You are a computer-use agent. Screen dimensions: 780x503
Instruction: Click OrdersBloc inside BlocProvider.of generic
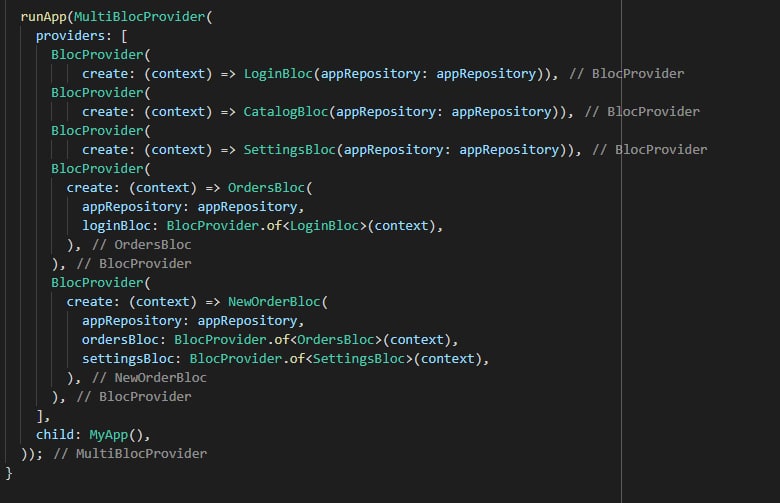(336, 340)
